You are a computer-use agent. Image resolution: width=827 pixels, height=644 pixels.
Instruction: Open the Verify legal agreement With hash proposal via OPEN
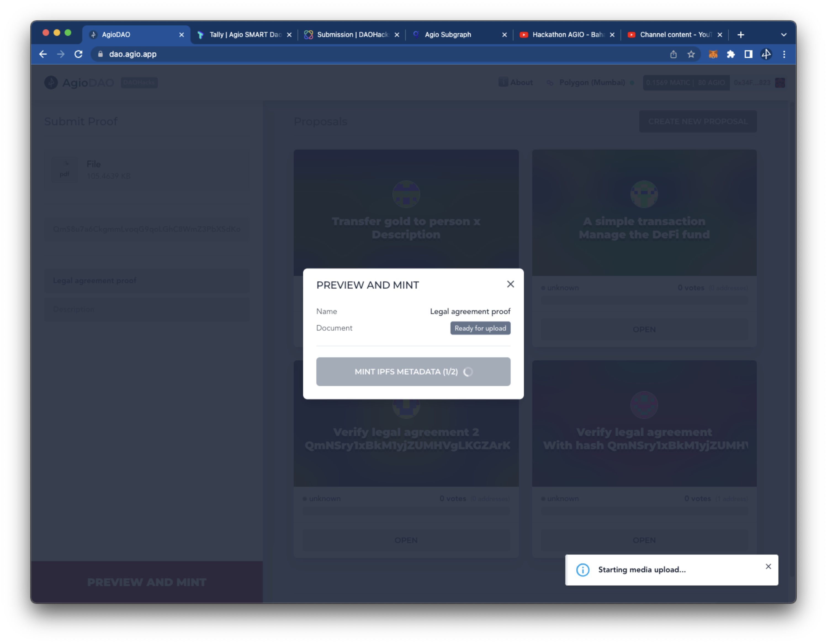644,540
